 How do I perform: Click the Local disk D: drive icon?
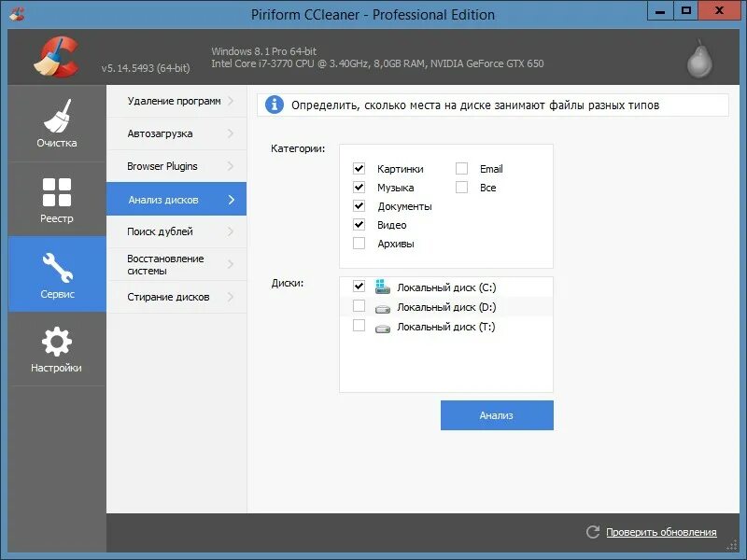(383, 309)
